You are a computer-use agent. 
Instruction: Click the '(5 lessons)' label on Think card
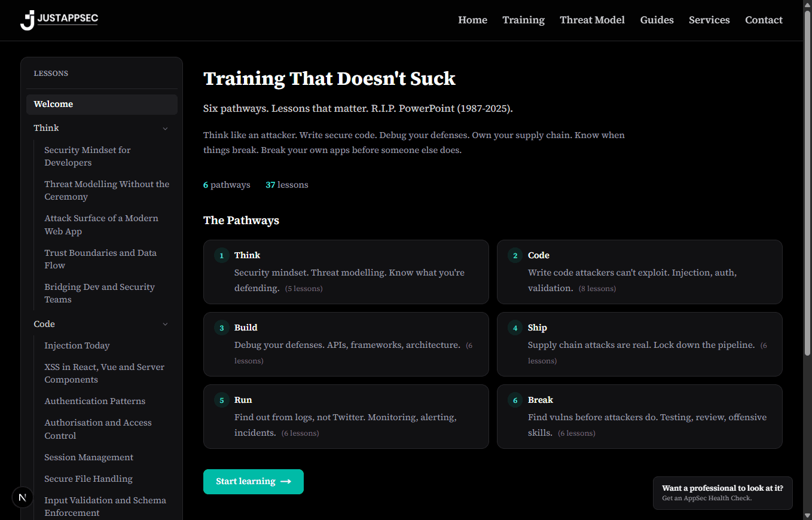[x=304, y=289]
